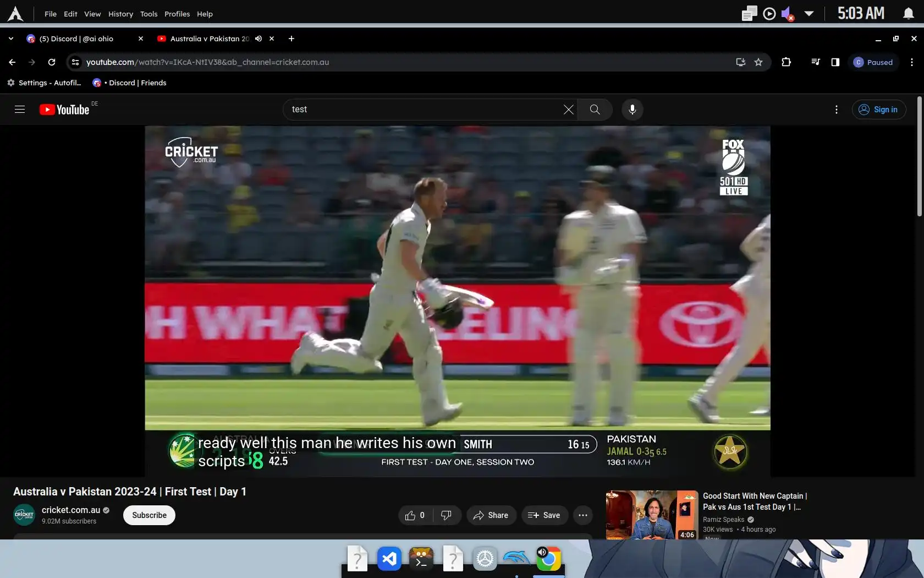
Task: Dislike the video with thumbs down
Action: [447, 515]
